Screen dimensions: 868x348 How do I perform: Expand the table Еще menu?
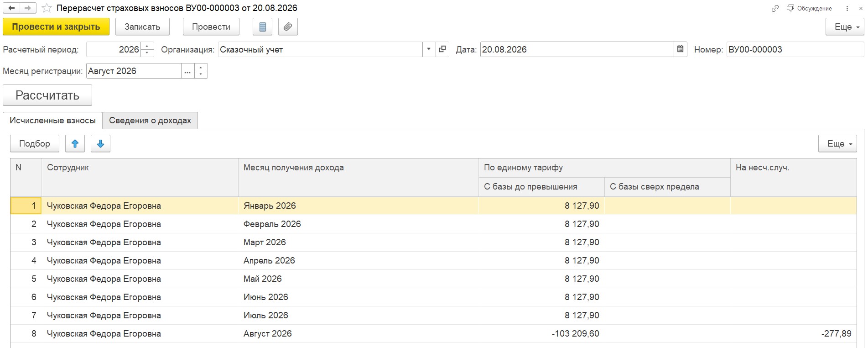(837, 143)
